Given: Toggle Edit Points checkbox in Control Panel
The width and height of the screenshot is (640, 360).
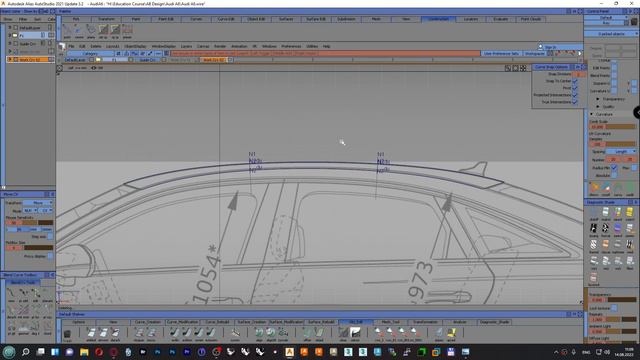Looking at the screenshot, I should 614,68.
